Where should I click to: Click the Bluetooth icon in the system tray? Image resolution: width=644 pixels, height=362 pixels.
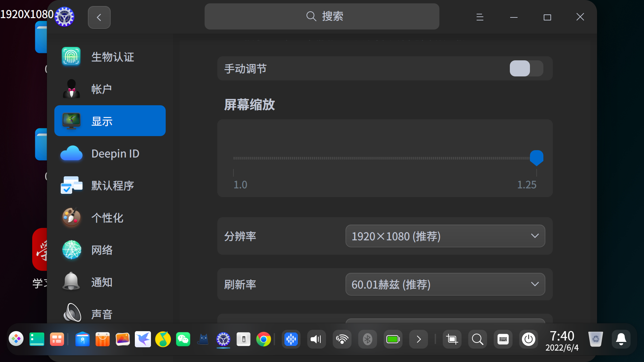[367, 339]
